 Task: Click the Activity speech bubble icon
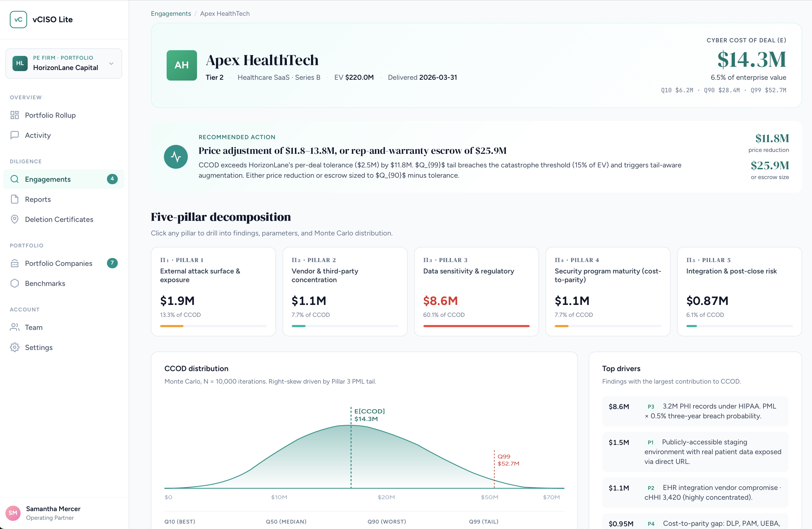click(x=15, y=135)
